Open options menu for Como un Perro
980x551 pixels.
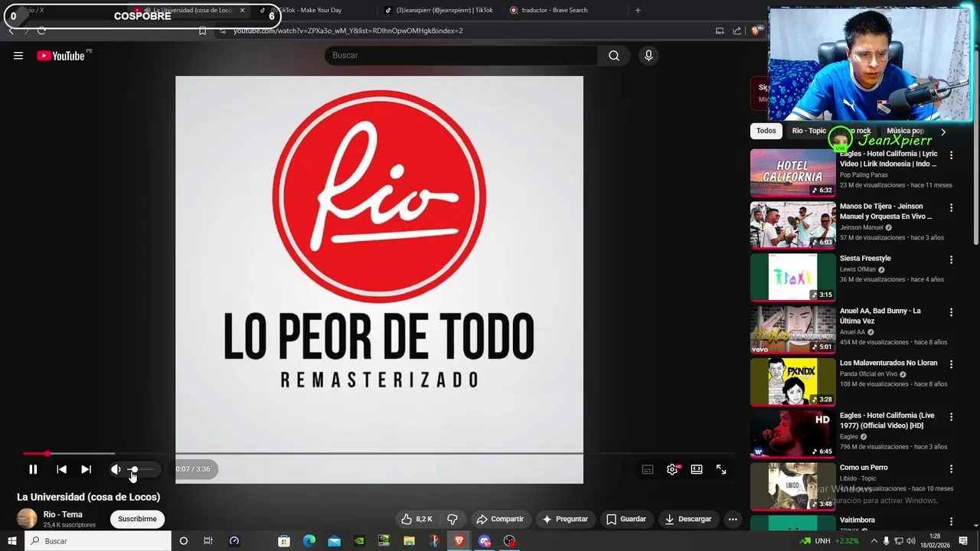tap(951, 469)
